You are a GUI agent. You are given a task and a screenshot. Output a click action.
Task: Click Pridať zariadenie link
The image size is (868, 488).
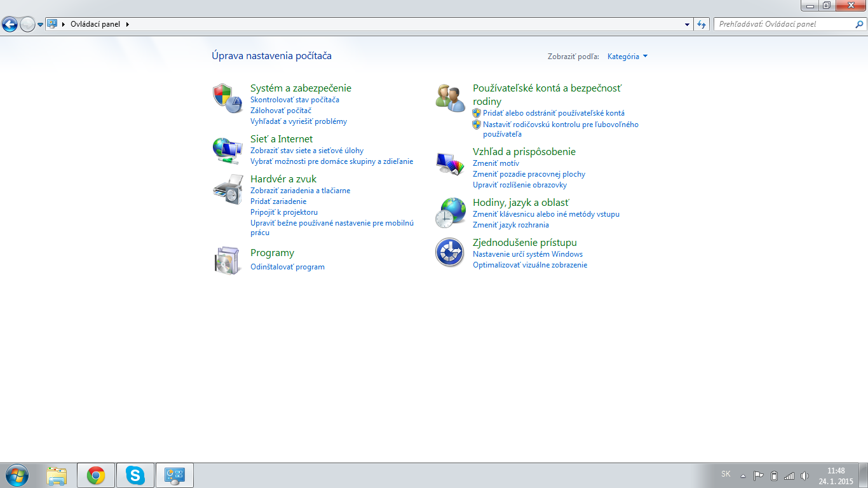(278, 201)
